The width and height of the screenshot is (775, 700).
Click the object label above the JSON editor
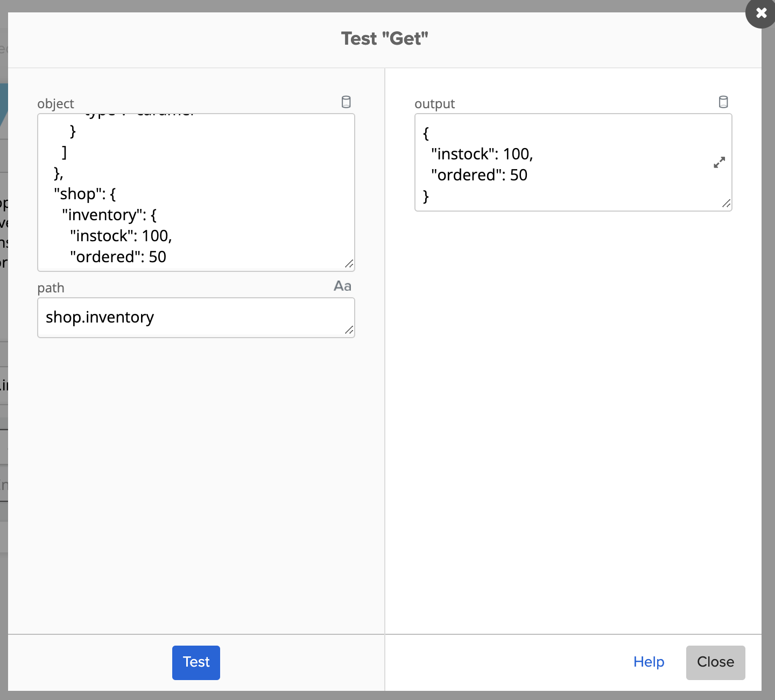coord(55,103)
